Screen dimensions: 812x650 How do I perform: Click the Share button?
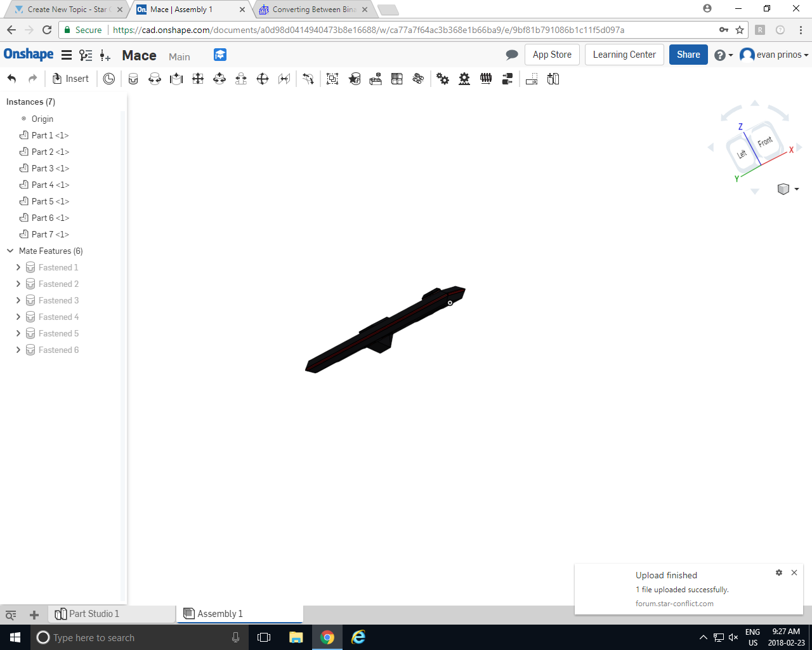pos(688,55)
